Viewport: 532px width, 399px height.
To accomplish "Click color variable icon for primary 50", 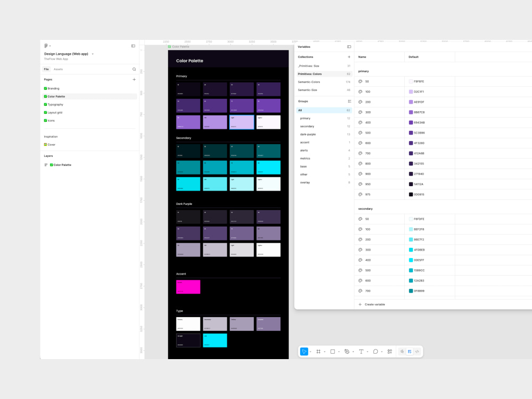I will pyautogui.click(x=360, y=81).
